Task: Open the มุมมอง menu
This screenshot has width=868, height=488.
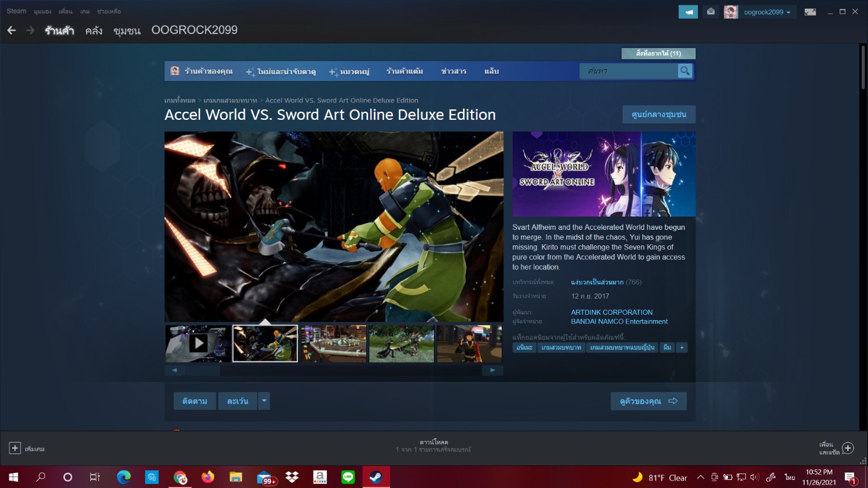Action: 42,12
